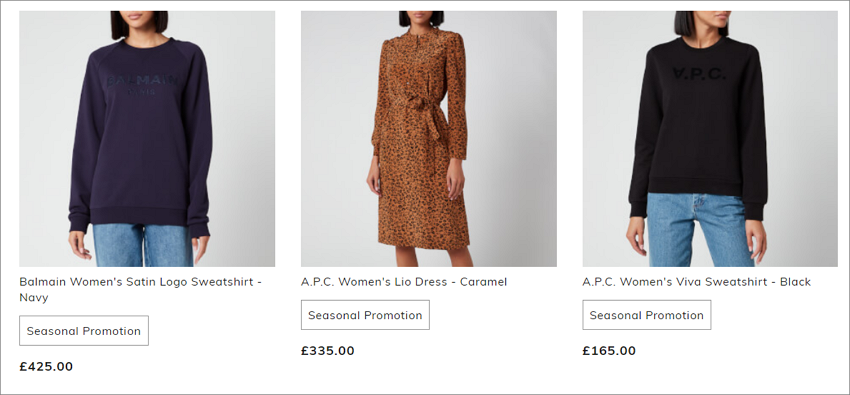Click the A.P.C. Women's Viva Sweatshirt title
Viewport: 850px width, 395px height.
[x=697, y=282]
